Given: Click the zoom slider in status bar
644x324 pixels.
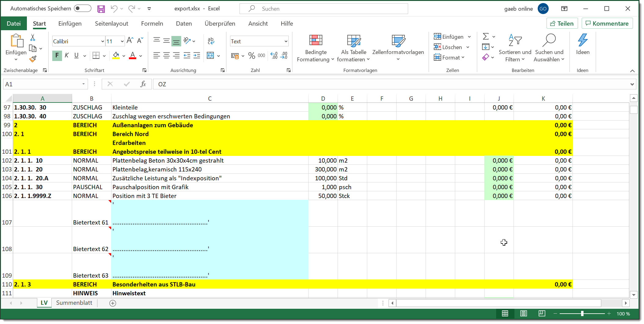Looking at the screenshot, I should pos(582,314).
